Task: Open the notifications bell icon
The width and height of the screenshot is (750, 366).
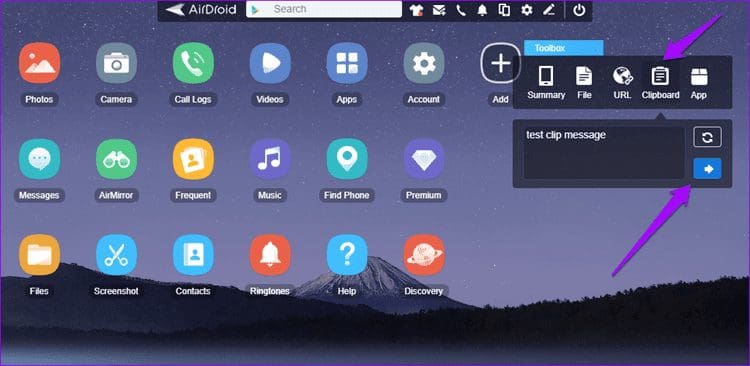Action: click(x=482, y=10)
